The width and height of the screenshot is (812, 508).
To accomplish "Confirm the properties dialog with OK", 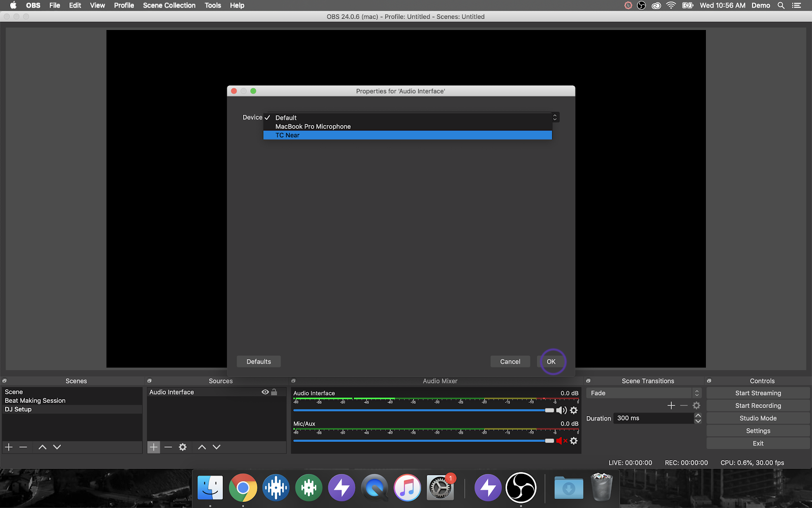I will coord(551,362).
